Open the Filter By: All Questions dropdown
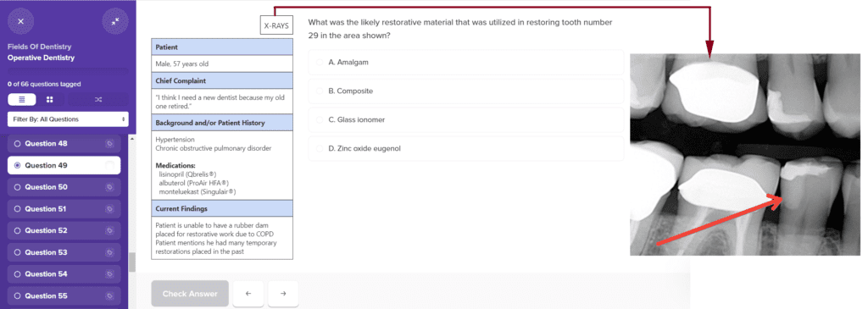The height and width of the screenshot is (309, 868). pos(68,119)
